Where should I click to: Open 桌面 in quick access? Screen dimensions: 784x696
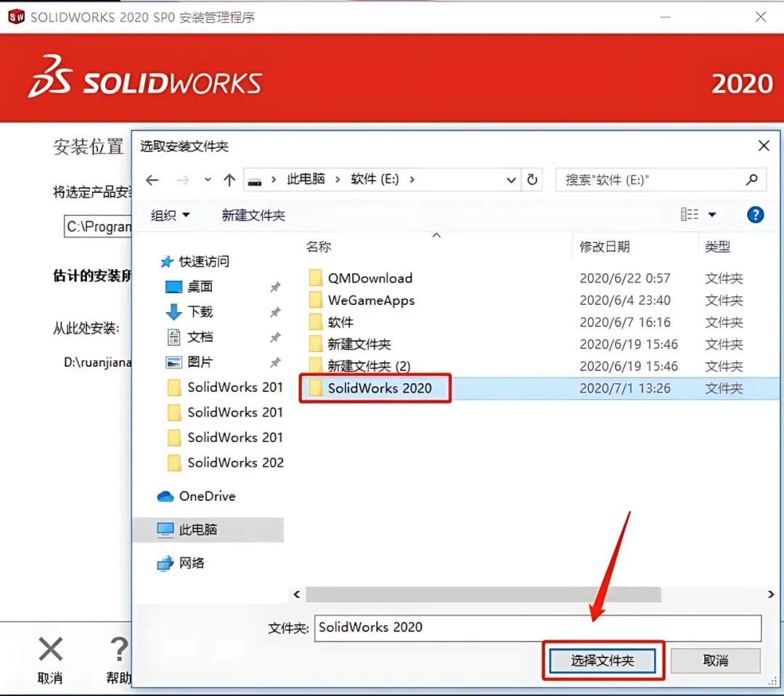(200, 287)
